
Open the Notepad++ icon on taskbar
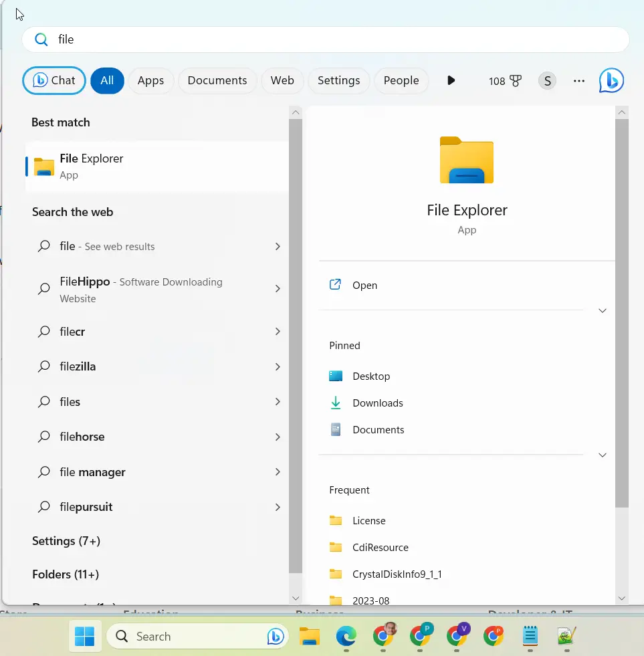point(567,637)
